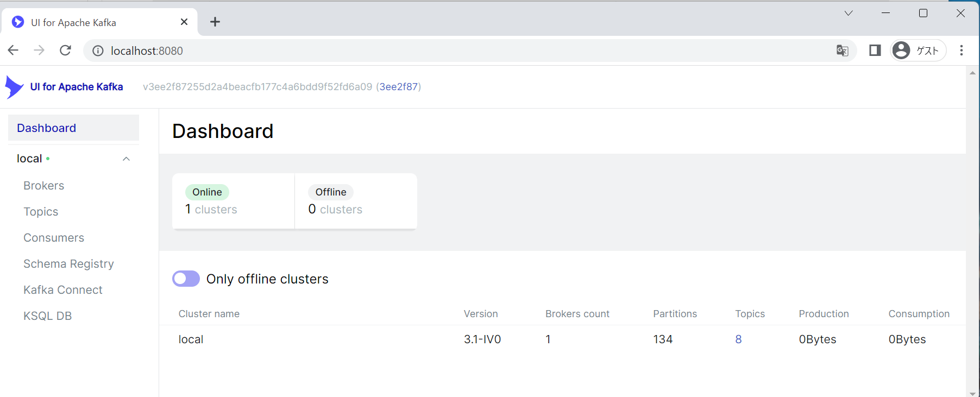Open the 3ee2f87 commit link

[399, 87]
